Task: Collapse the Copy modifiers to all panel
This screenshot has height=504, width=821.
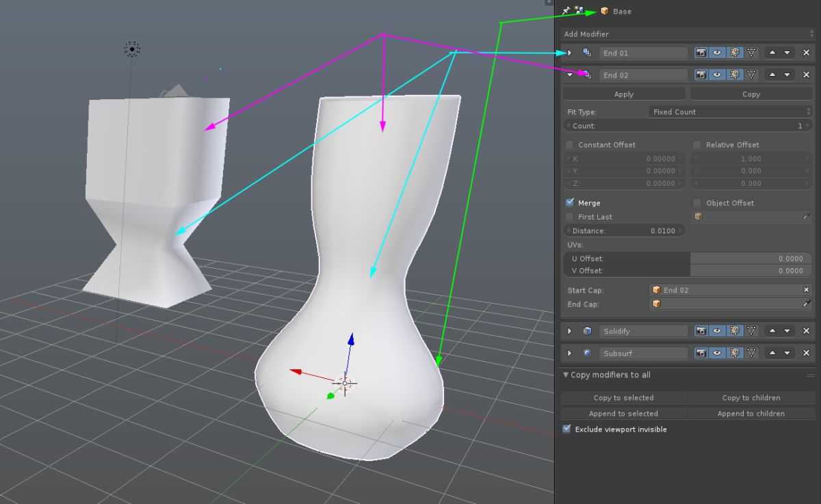Action: pos(566,375)
